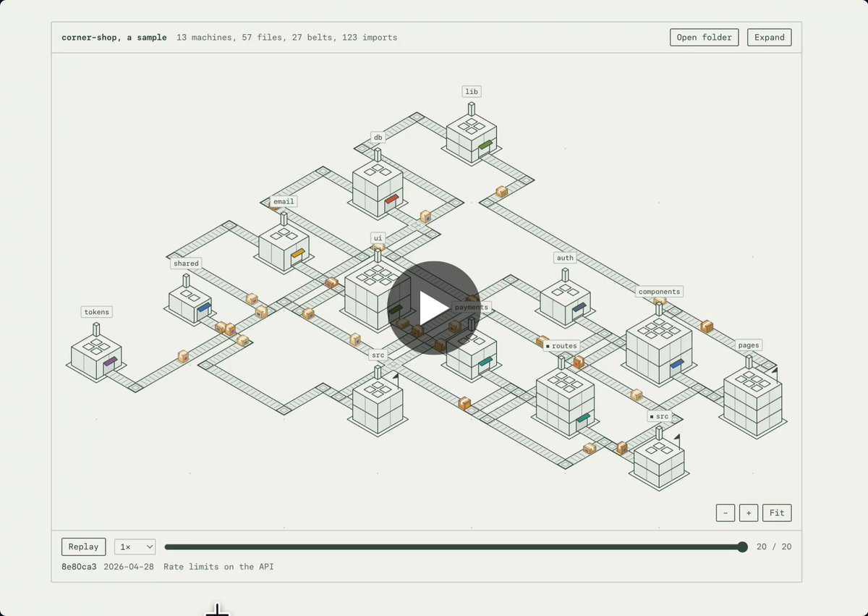Image resolution: width=868 pixels, height=616 pixels.
Task: Zoom in with the plus button
Action: tap(749, 512)
